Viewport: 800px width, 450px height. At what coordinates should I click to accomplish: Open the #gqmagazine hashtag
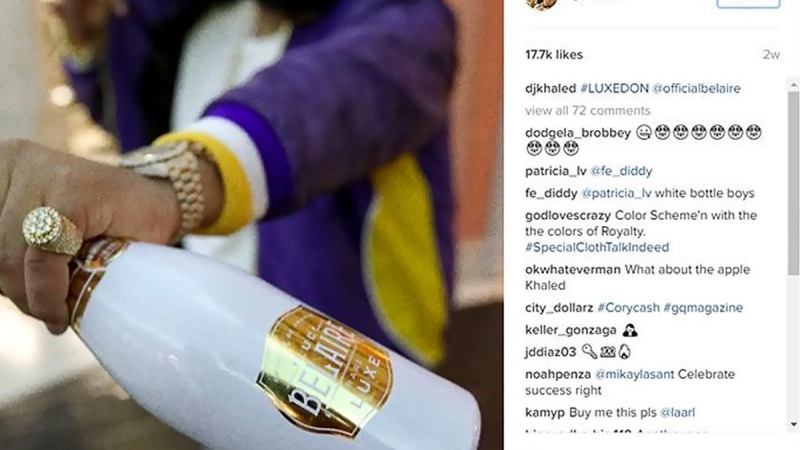tap(703, 308)
